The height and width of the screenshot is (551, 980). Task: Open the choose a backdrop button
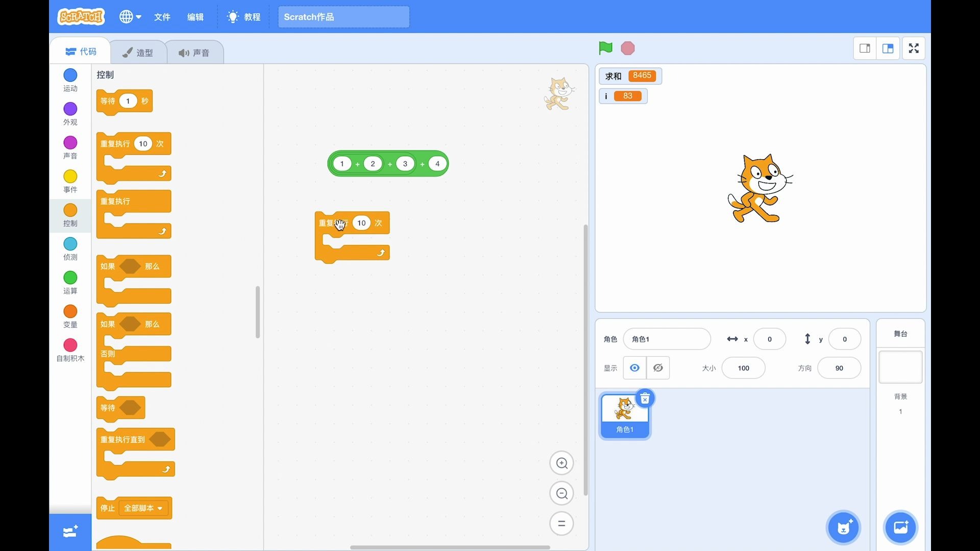click(x=900, y=527)
